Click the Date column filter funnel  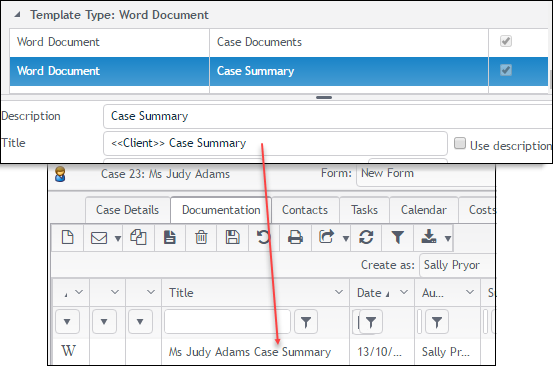pos(371,322)
